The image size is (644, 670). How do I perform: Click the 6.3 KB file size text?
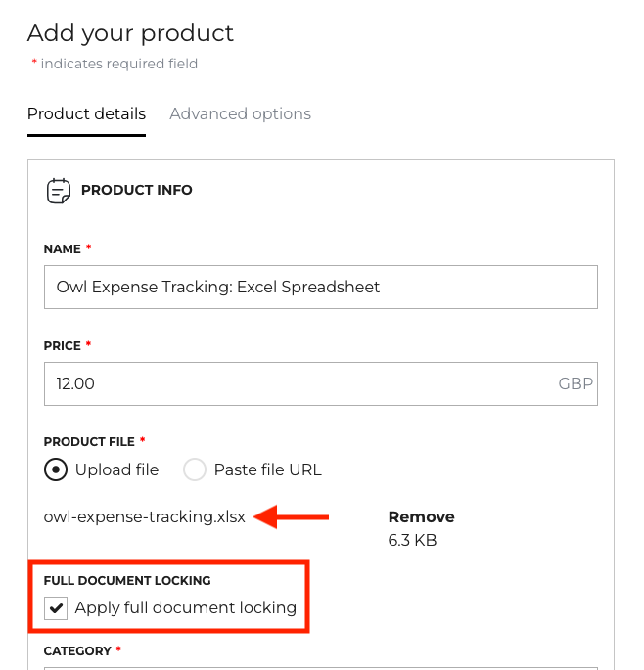click(412, 540)
